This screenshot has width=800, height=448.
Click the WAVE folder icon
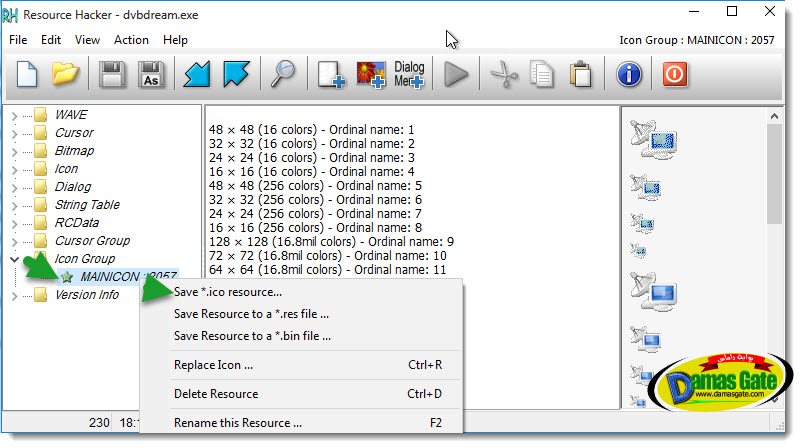point(41,114)
